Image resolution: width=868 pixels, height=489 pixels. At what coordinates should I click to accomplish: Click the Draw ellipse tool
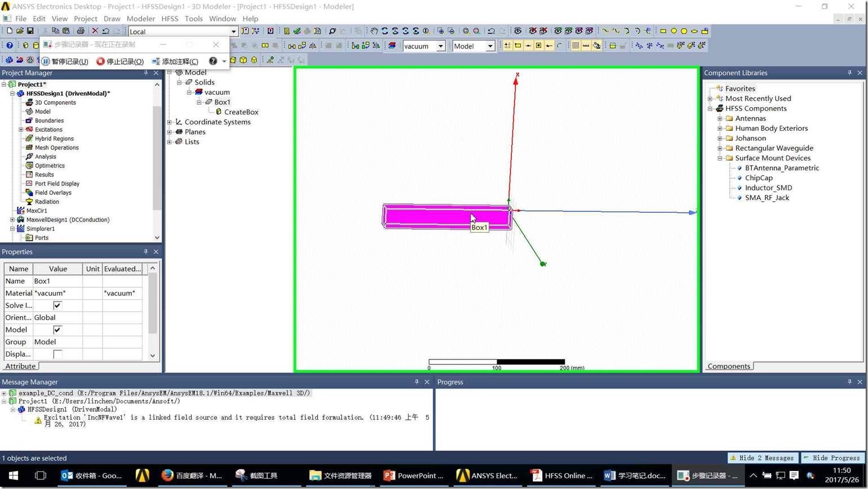click(x=694, y=31)
